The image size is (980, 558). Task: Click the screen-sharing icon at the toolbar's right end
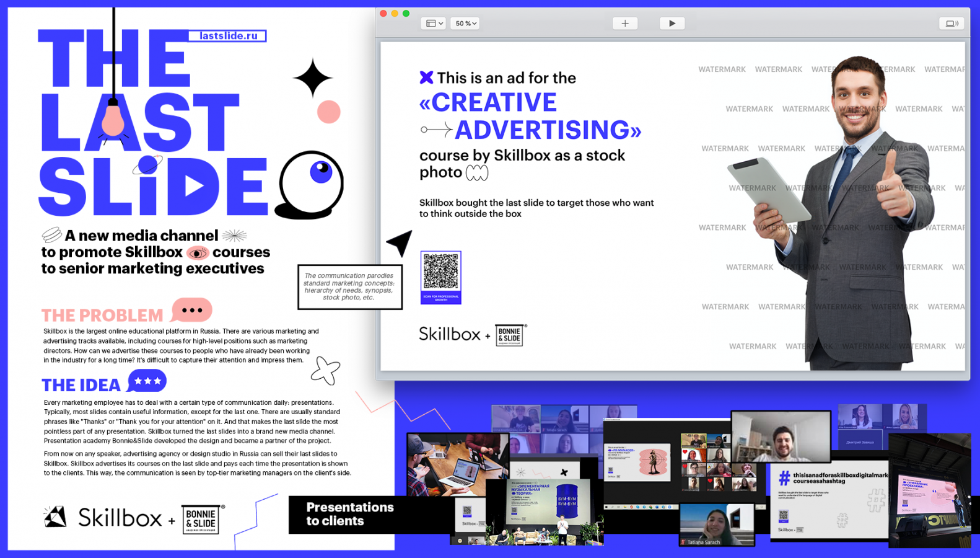951,24
